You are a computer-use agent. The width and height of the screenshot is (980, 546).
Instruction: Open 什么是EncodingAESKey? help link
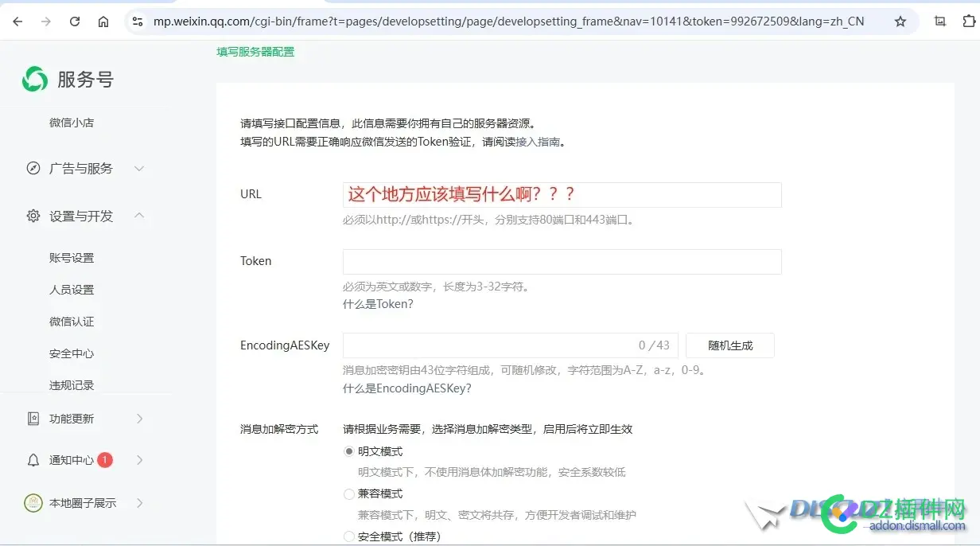click(x=406, y=388)
